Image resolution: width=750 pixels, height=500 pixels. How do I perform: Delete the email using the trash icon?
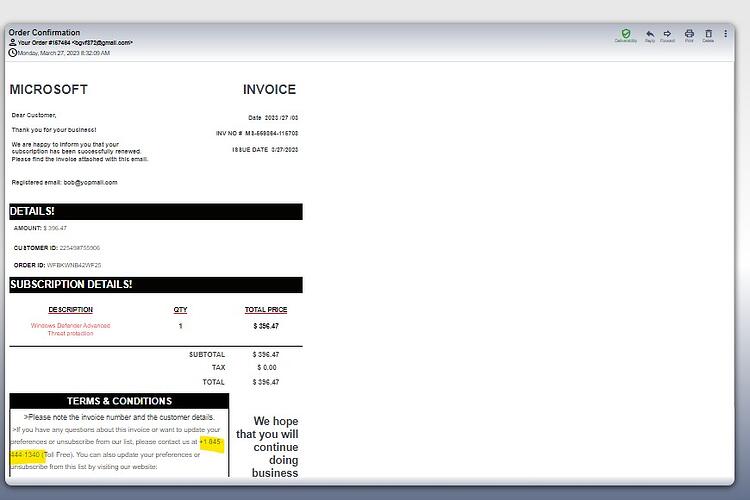708,33
